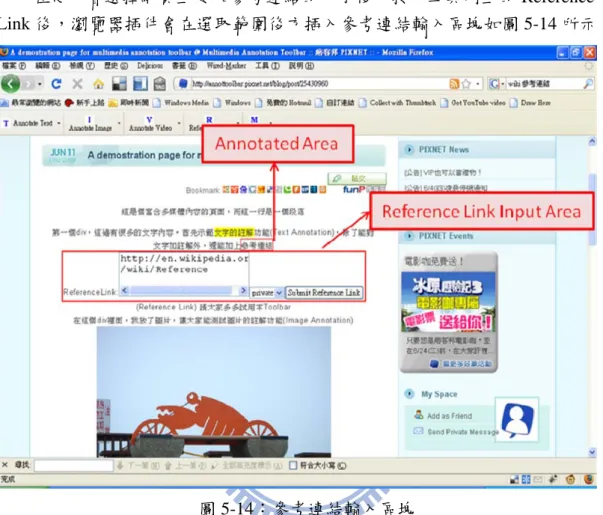The image size is (603, 515).
Task: Click the Annotate Image toolbar button
Action: [x=90, y=124]
